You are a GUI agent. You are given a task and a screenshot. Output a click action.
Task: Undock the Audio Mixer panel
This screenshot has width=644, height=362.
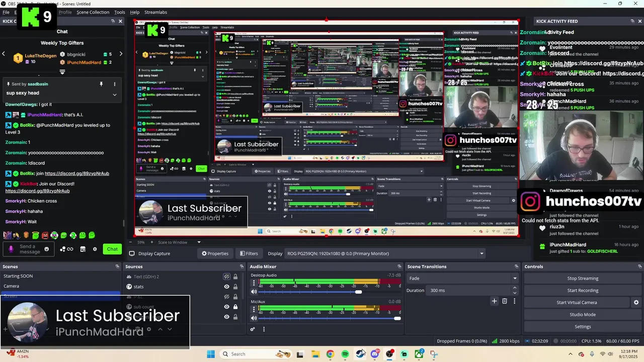click(399, 266)
